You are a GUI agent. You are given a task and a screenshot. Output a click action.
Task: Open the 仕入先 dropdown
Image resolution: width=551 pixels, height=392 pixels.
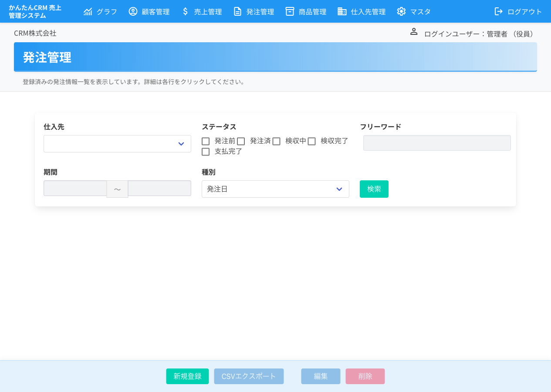coord(117,143)
